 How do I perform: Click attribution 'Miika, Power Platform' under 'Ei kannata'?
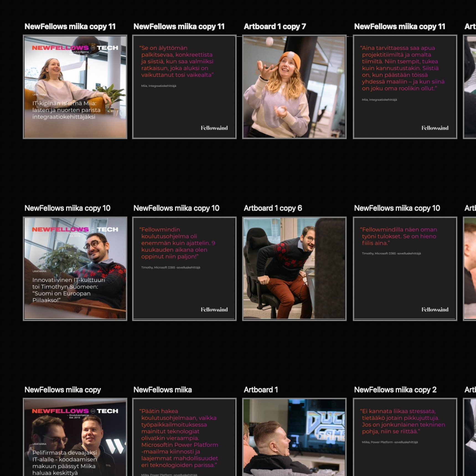390,442
